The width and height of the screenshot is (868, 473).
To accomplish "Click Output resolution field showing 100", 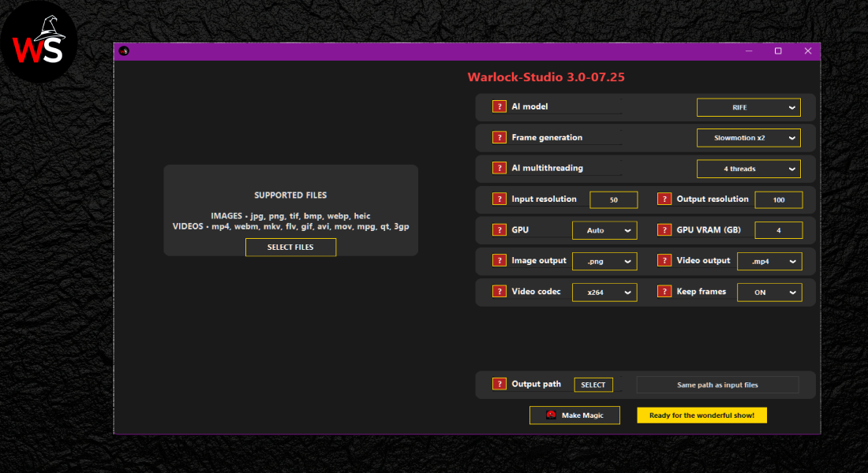I will (x=778, y=199).
